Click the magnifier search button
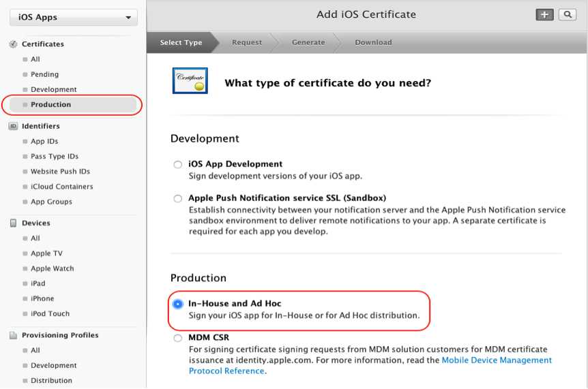The height and width of the screenshot is (389, 588). click(568, 14)
